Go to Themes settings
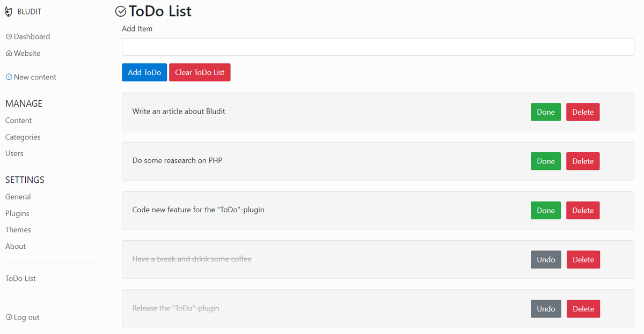The width and height of the screenshot is (644, 334). click(18, 229)
